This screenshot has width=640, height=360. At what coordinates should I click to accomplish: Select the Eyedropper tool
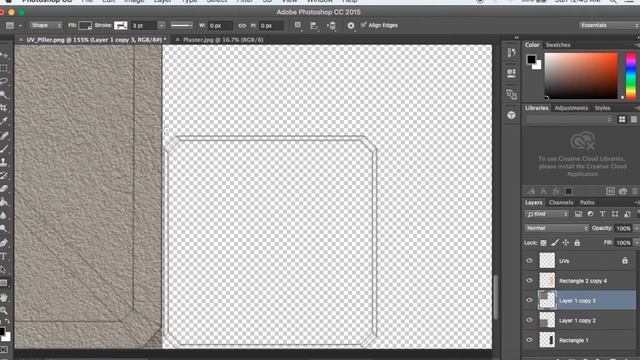(4, 122)
